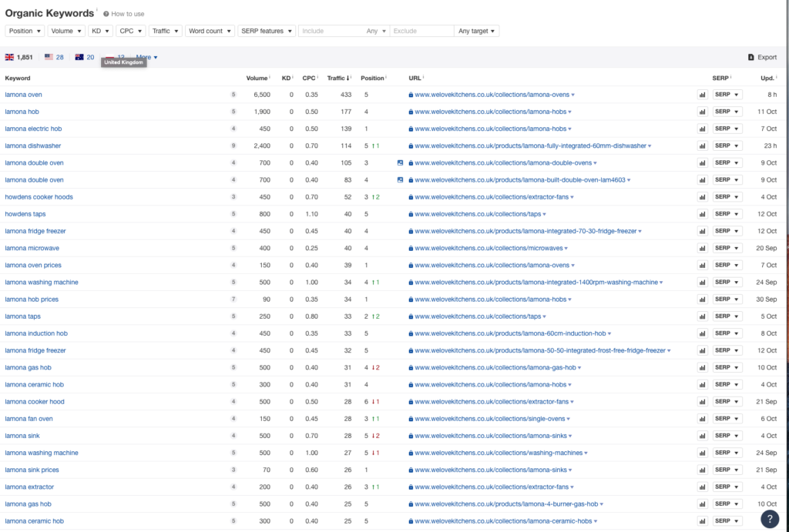Open the Volume filter dropdown
Screen dimensions: 789x532
click(x=66, y=31)
